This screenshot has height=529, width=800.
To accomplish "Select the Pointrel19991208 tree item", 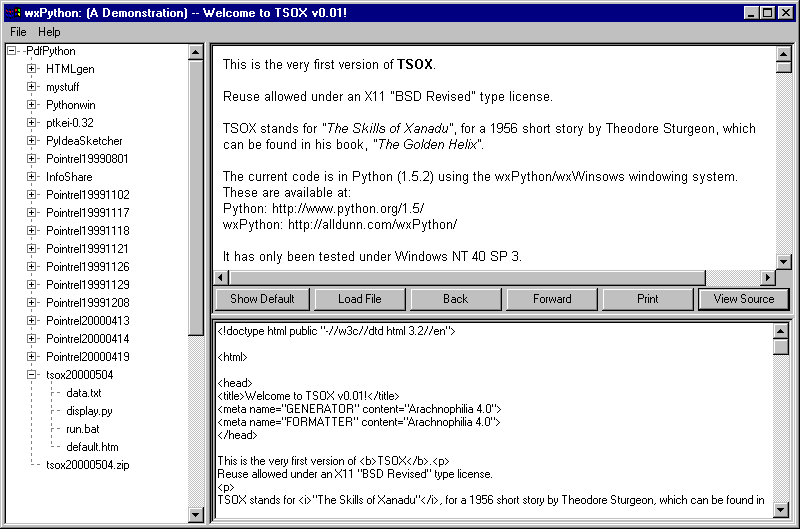I will [88, 303].
